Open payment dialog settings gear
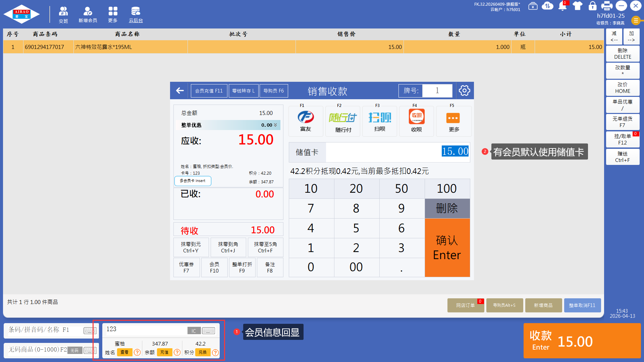The height and width of the screenshot is (362, 644). (x=464, y=90)
